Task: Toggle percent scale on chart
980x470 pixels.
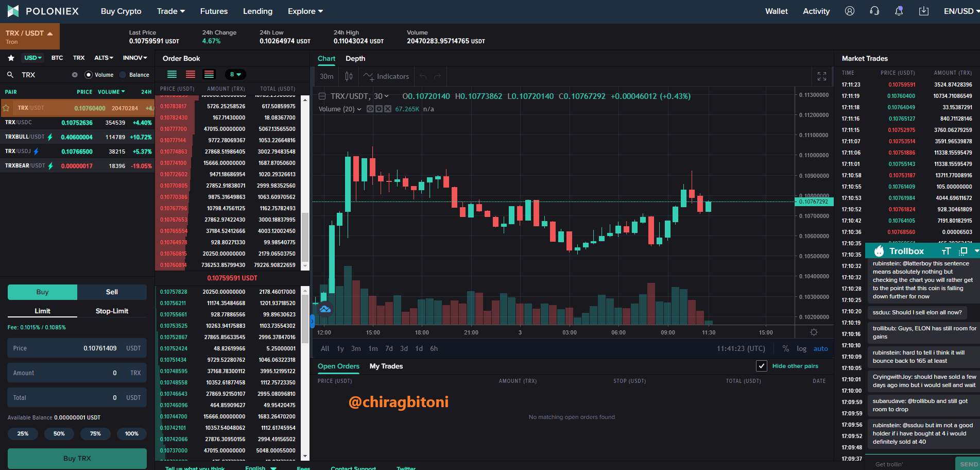Action: (x=786, y=348)
